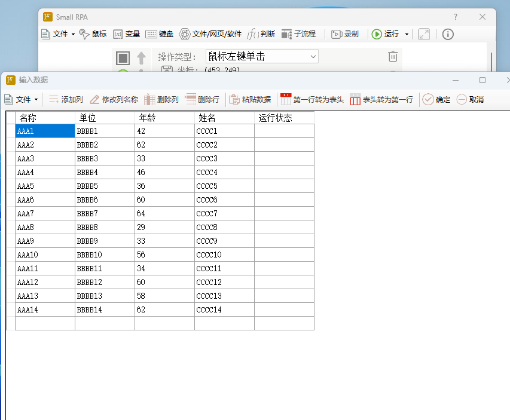Select cell BBBB10
The width and height of the screenshot is (510, 420).
(105, 255)
